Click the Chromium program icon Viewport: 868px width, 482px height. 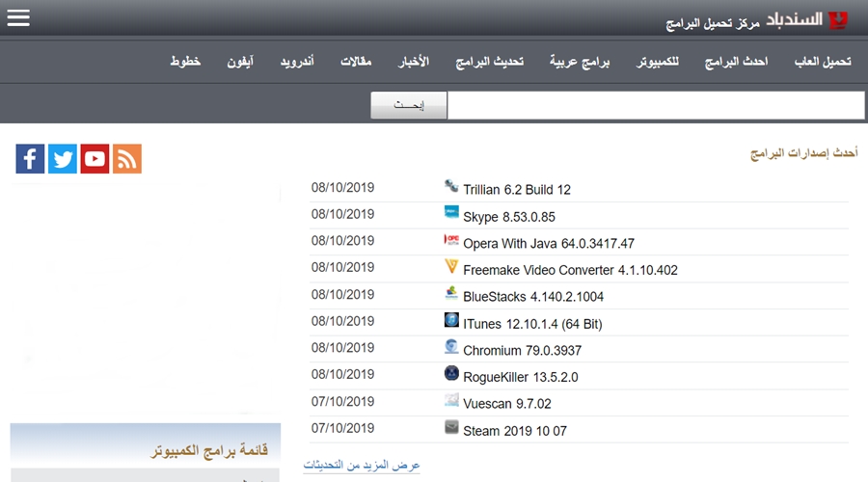click(x=451, y=346)
